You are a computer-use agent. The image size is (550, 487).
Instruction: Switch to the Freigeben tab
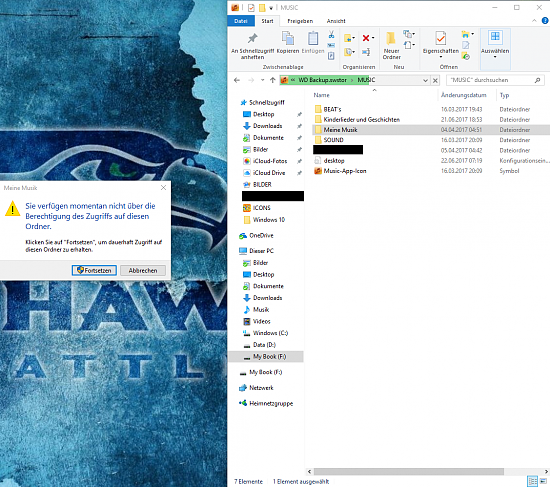point(300,21)
